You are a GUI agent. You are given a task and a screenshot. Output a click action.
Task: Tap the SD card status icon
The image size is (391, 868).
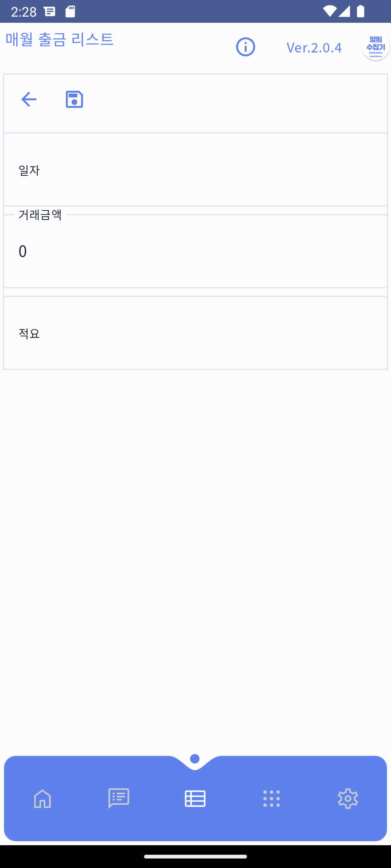point(70,12)
